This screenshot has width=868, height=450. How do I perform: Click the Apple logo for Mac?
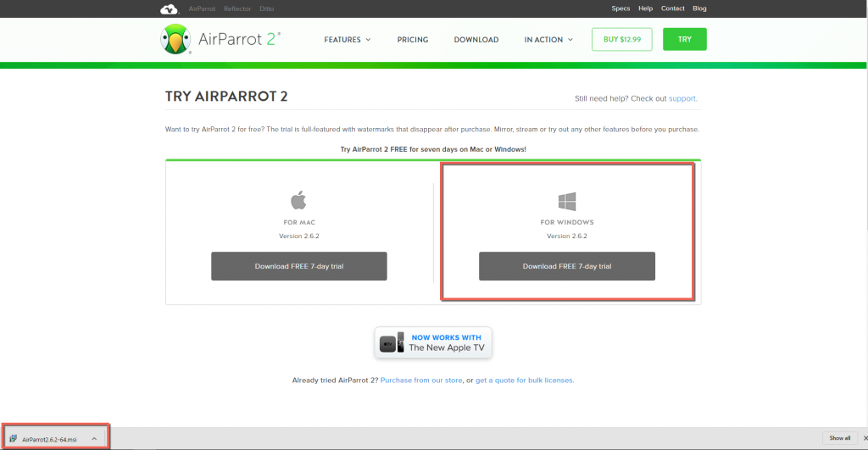(x=298, y=201)
